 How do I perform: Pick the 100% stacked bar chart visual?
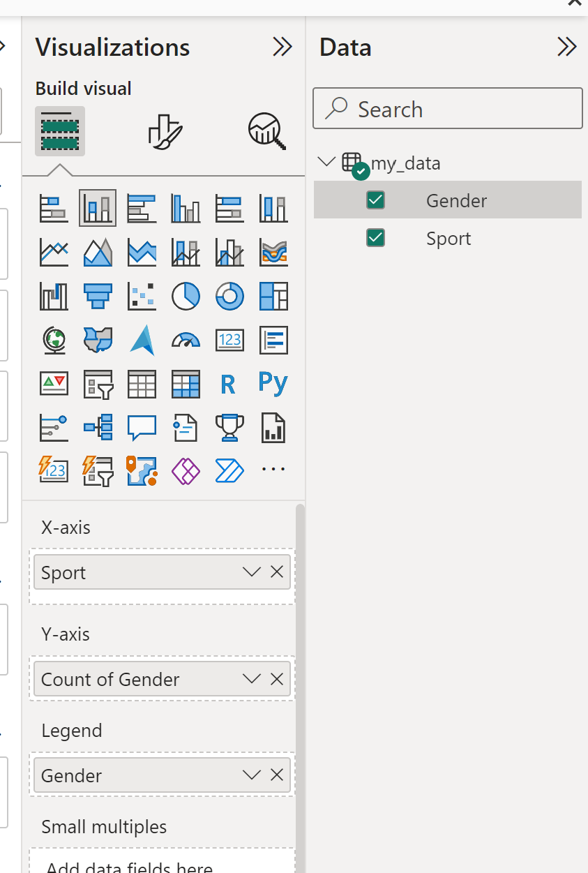coord(229,209)
